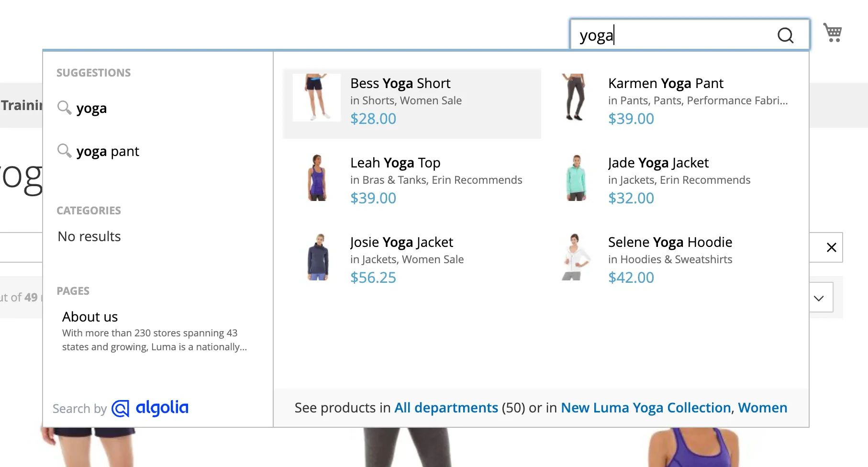The height and width of the screenshot is (467, 868).
Task: Click the All departments link
Action: point(445,408)
